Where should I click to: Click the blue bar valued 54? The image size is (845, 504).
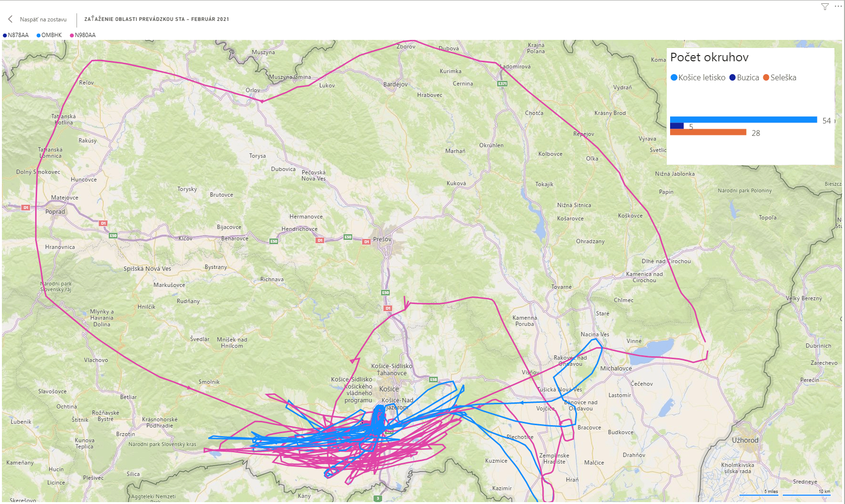[x=743, y=120]
